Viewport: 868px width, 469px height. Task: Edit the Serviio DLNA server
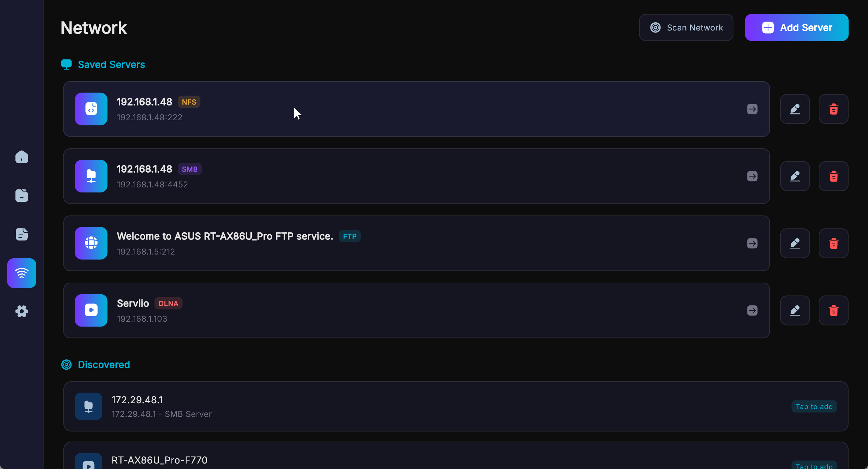pyautogui.click(x=795, y=310)
